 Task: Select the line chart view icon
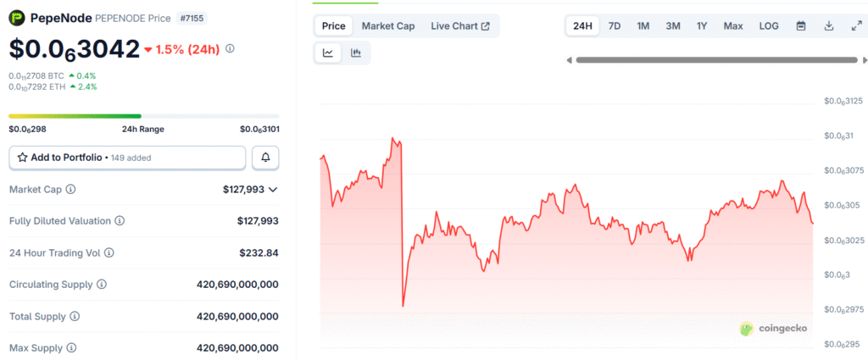[x=328, y=53]
